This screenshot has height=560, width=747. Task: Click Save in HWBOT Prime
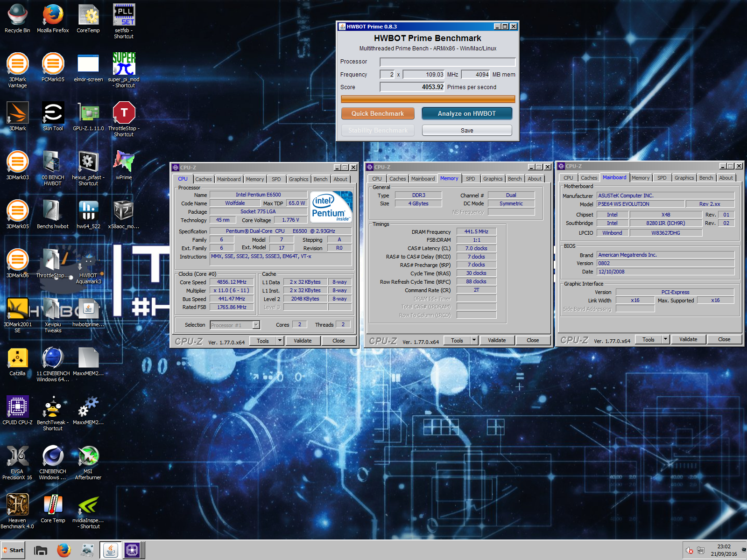[467, 130]
